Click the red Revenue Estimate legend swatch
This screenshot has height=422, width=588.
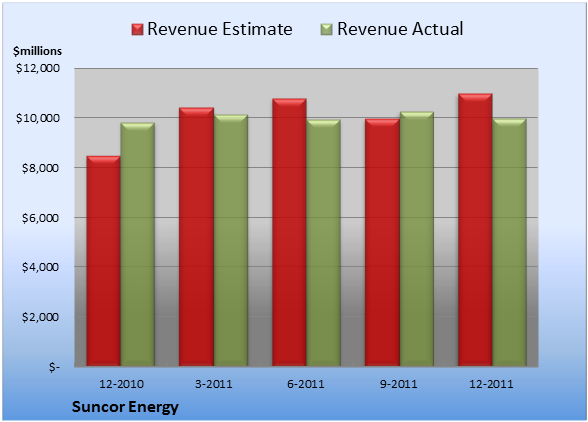137,30
